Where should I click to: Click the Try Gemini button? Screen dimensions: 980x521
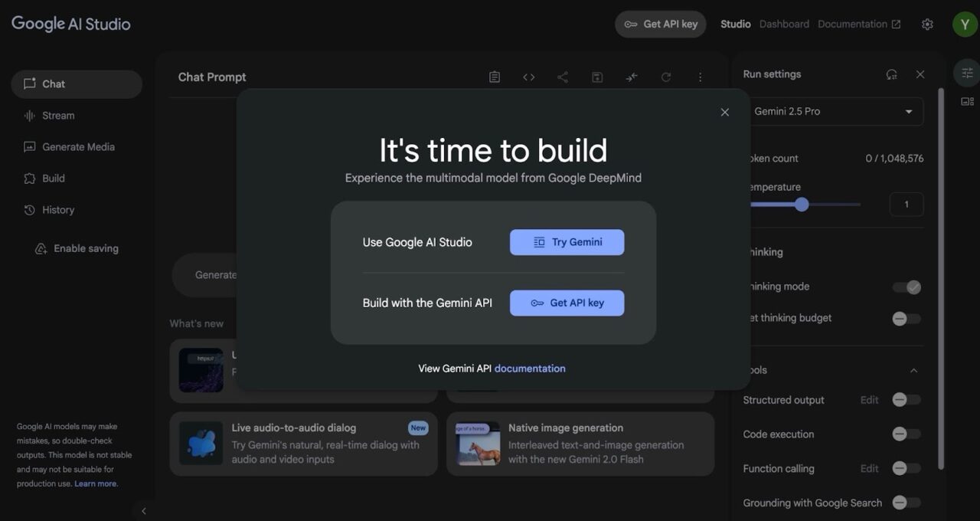[x=567, y=242]
